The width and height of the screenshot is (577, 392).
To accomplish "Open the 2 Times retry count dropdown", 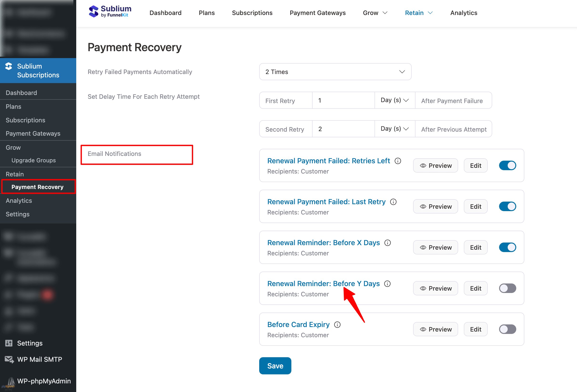I will (x=335, y=72).
